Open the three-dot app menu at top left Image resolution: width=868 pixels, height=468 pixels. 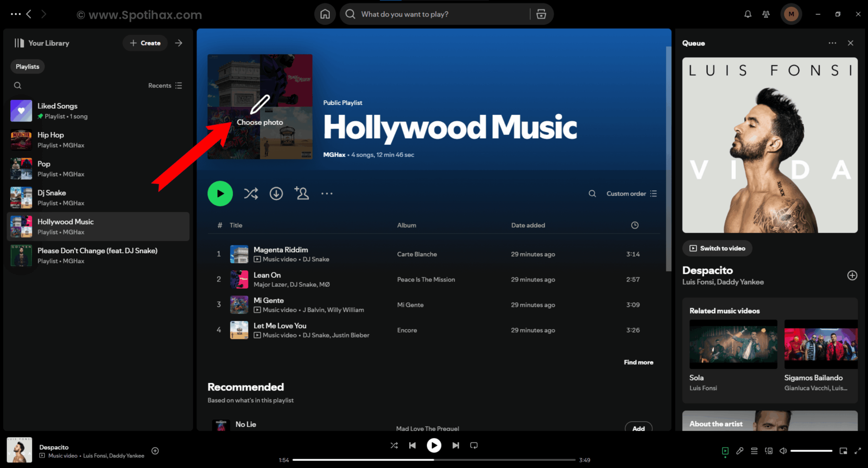point(16,14)
